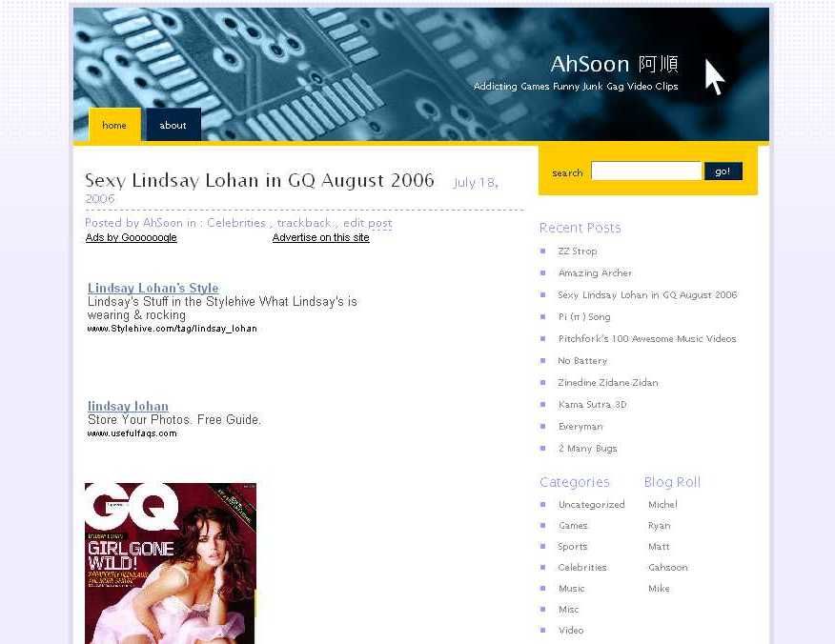Click the trackback link

click(x=304, y=223)
